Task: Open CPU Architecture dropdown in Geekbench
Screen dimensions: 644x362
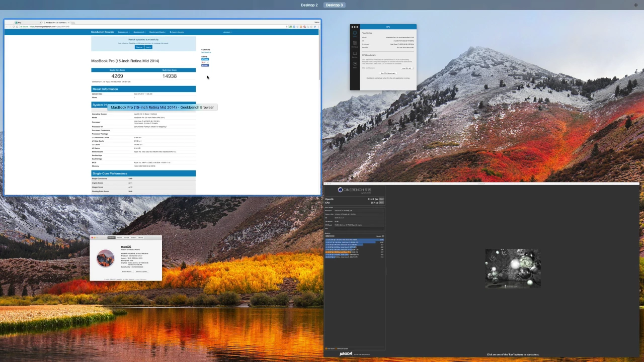Action: [408, 68]
